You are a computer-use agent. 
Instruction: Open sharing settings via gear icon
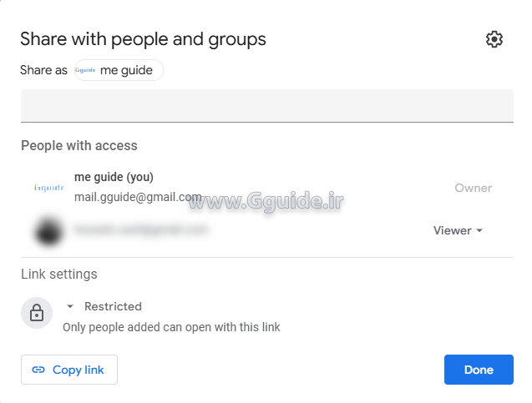point(494,39)
